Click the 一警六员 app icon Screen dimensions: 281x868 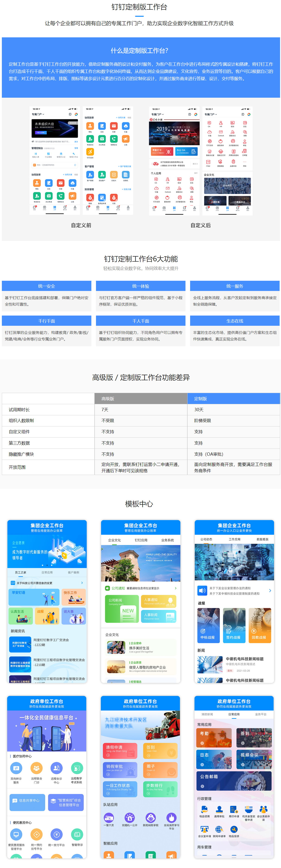tap(109, 818)
